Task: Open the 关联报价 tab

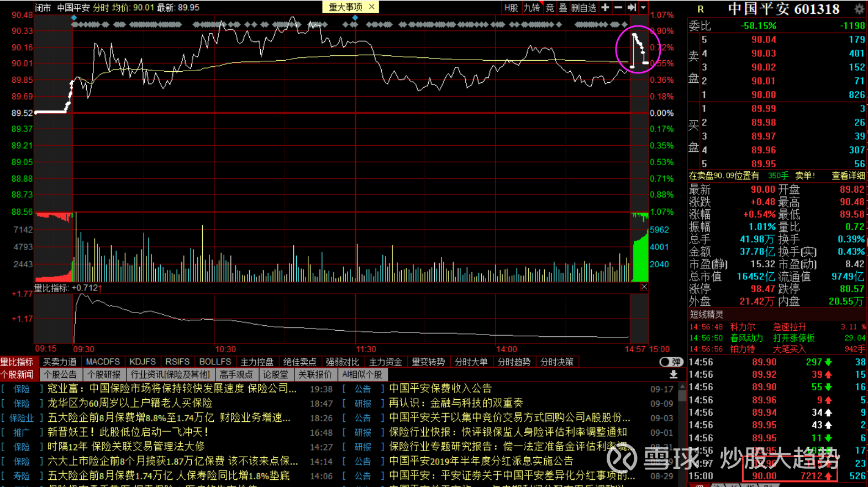Action: 315,374
